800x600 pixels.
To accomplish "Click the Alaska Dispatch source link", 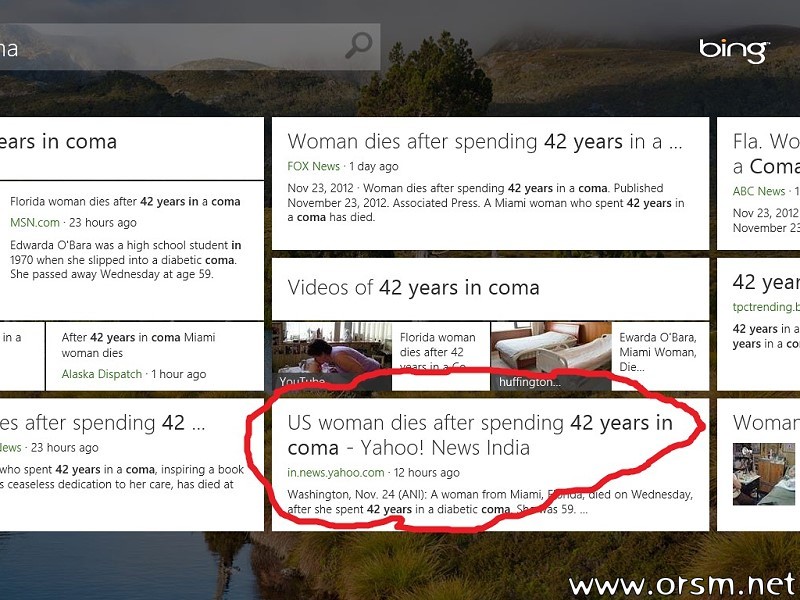I will tap(102, 374).
